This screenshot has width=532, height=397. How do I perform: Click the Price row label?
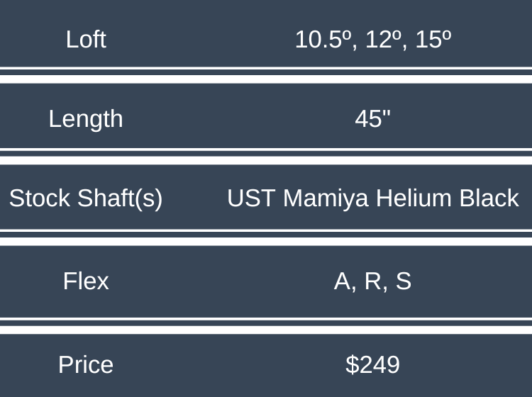point(86,364)
